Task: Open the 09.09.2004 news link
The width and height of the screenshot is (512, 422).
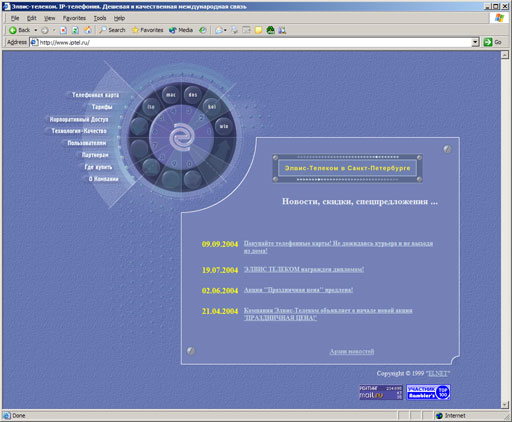Action: click(338, 247)
